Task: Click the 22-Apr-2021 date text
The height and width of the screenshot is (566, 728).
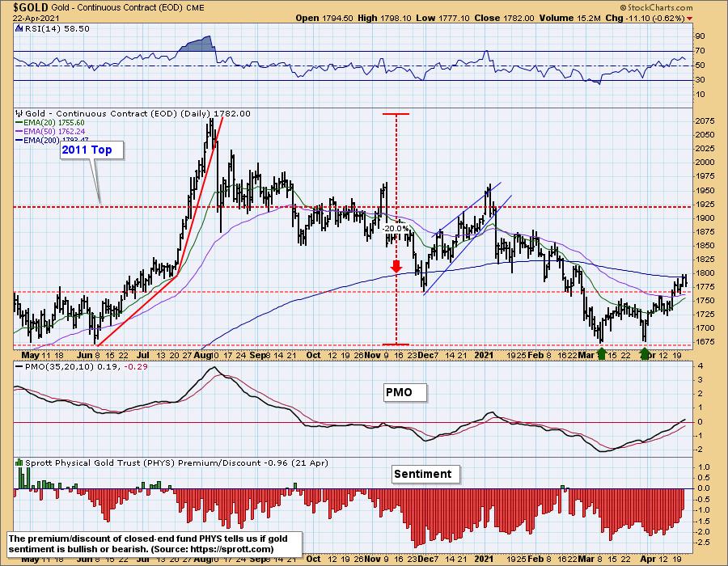Action: point(36,19)
